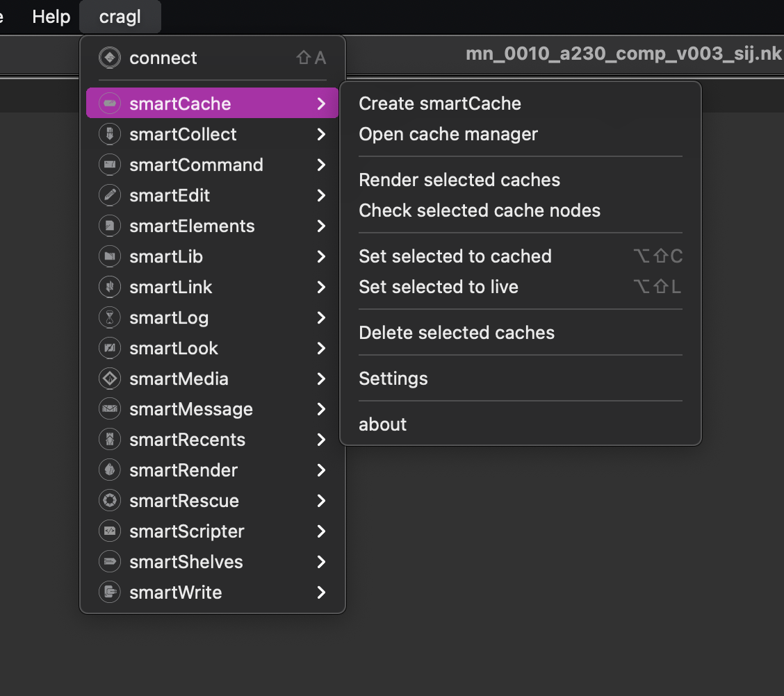
Task: Click the about entry in smartCache submenu
Action: coord(382,424)
